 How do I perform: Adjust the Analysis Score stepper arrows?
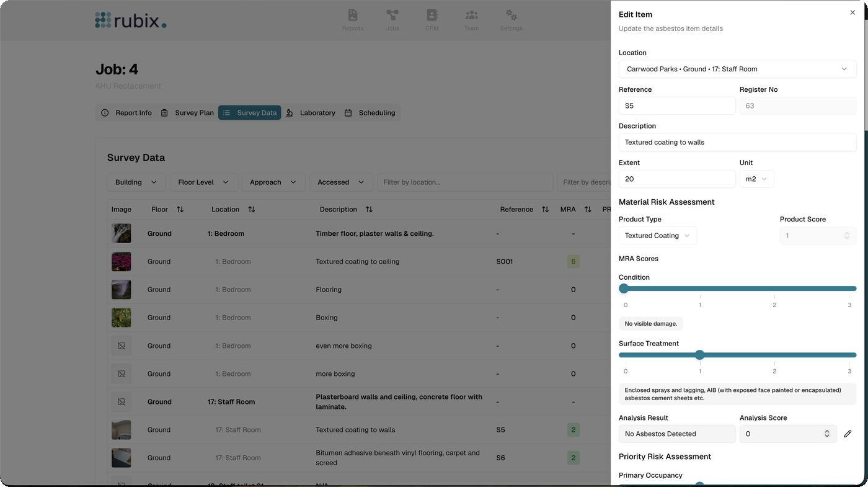[x=827, y=434]
